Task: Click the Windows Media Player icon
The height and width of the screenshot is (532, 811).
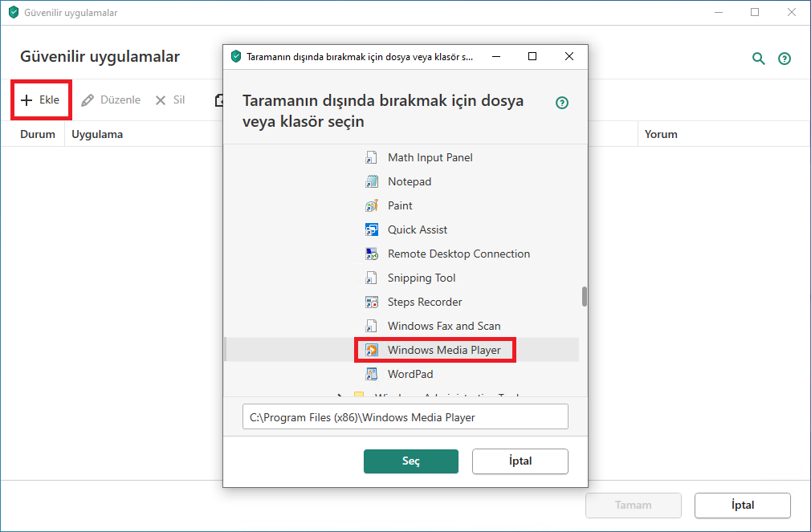Action: pyautogui.click(x=371, y=350)
